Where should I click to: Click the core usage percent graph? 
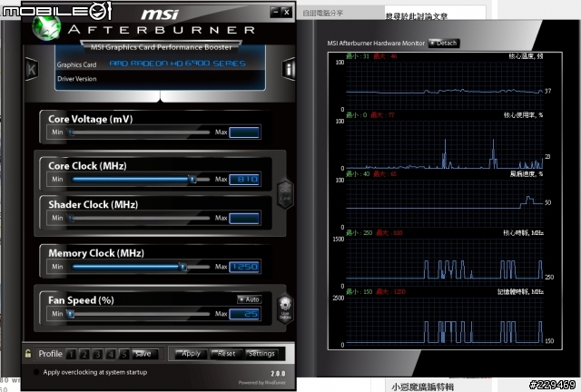[445, 144]
